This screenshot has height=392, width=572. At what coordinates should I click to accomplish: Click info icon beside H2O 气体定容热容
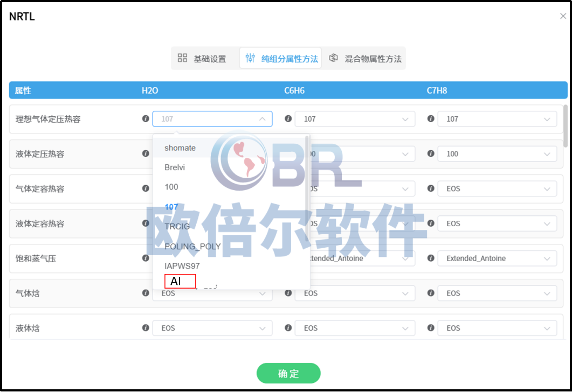click(x=146, y=188)
